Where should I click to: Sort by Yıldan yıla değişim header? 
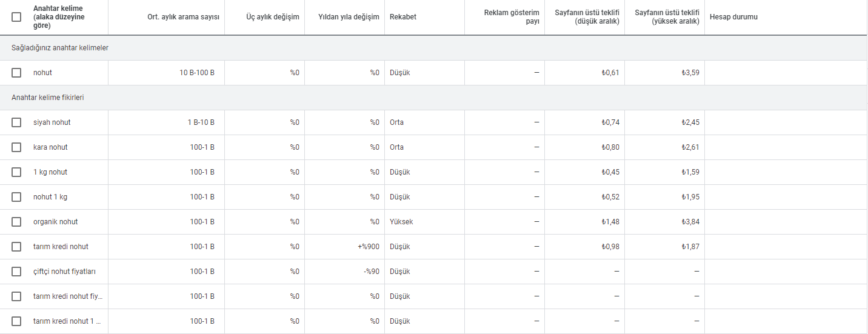(x=349, y=17)
